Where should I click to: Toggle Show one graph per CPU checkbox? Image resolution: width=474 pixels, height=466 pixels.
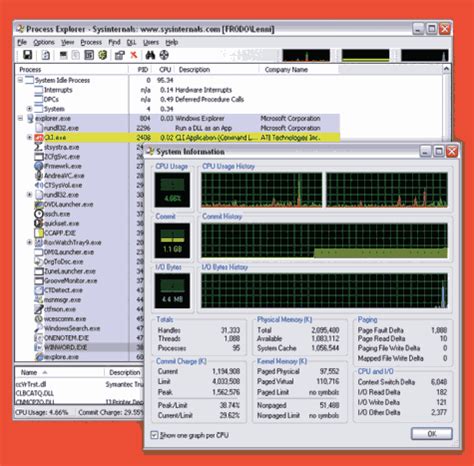(154, 435)
